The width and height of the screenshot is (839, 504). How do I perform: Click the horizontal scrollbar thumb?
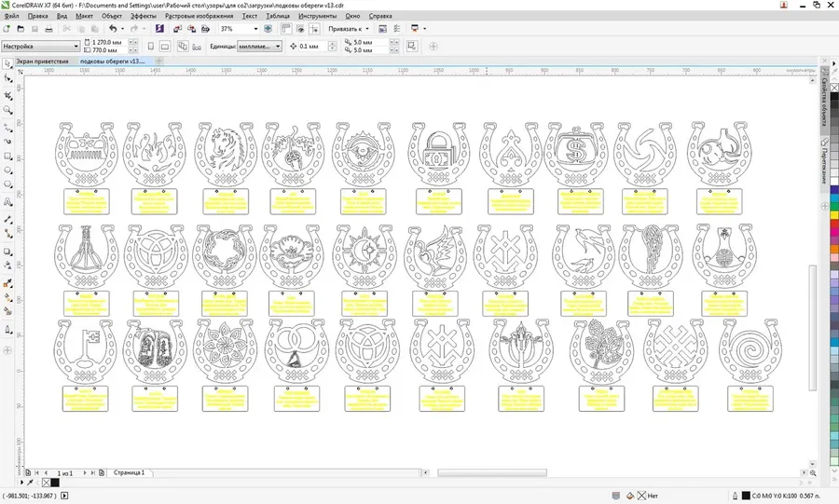click(492, 473)
